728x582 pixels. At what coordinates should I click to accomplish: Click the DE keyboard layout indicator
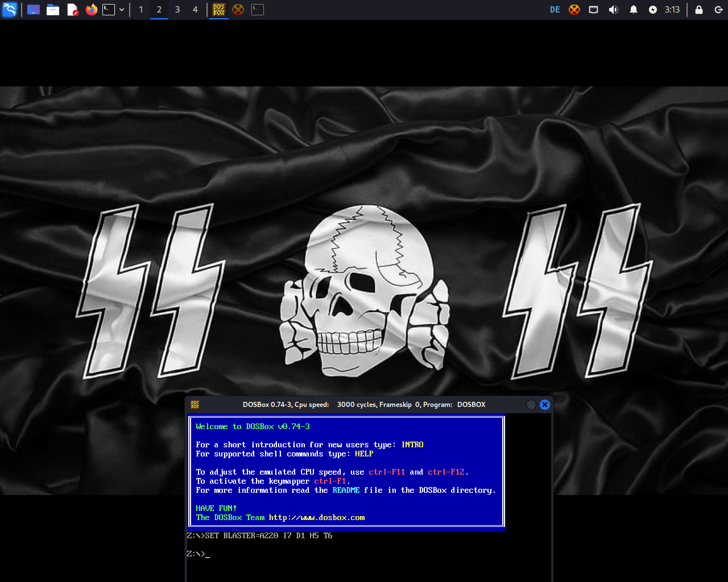(x=555, y=10)
